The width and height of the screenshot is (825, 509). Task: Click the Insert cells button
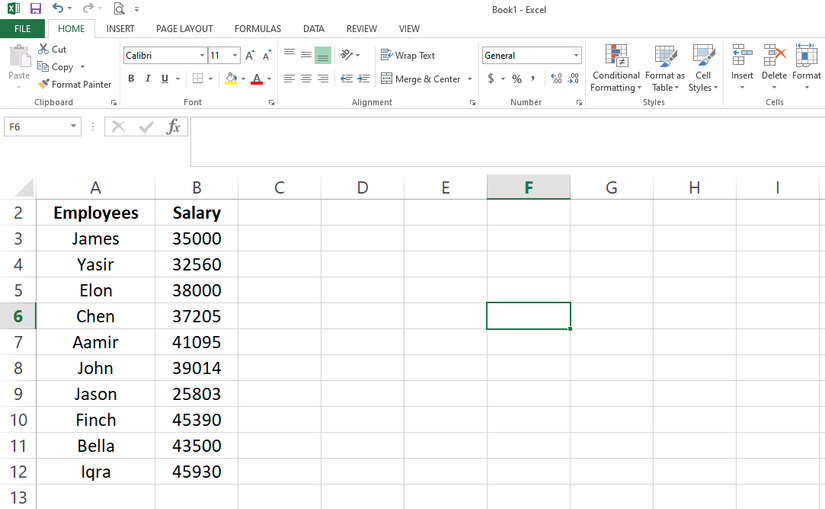742,67
